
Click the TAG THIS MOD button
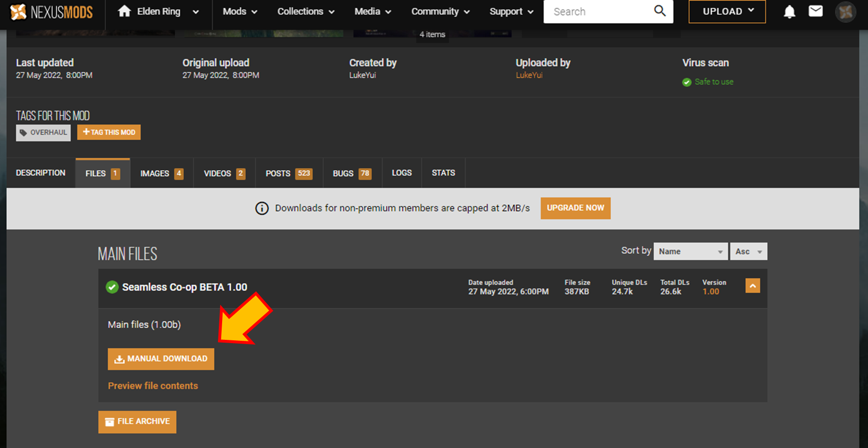coord(109,132)
